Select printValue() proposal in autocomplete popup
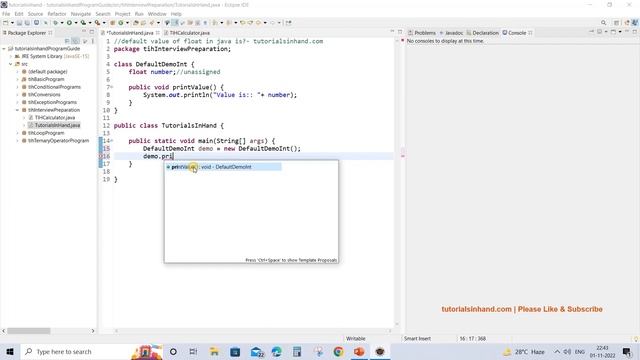640x360 pixels. 223,167
